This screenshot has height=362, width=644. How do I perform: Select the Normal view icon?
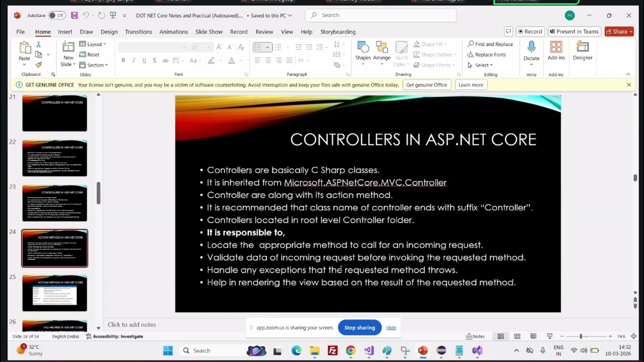click(x=501, y=336)
